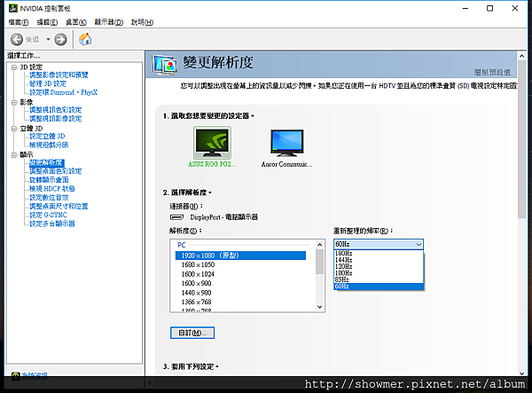532x393 pixels.
Task: Click main panel scroll-down arrow
Action: coord(522,373)
